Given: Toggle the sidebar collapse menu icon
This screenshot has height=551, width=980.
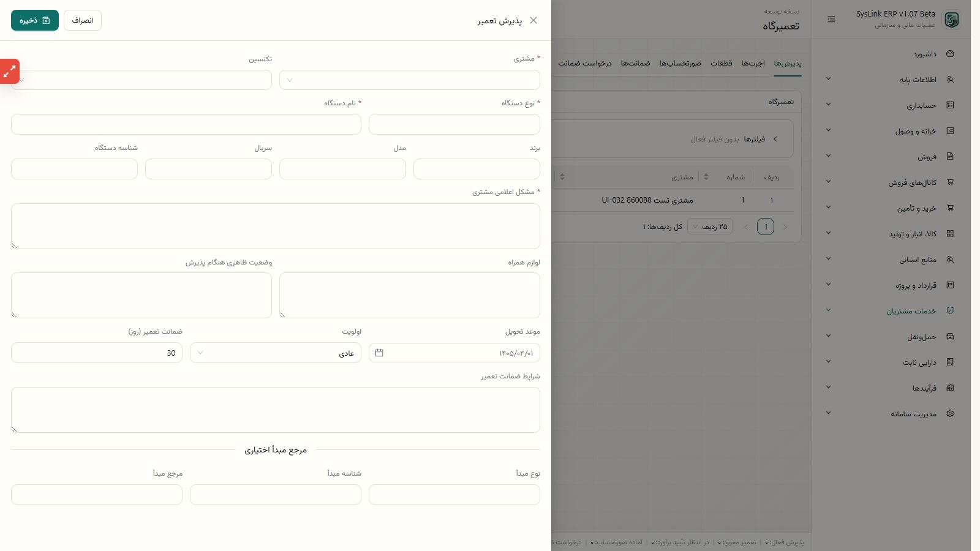Looking at the screenshot, I should pyautogui.click(x=831, y=20).
